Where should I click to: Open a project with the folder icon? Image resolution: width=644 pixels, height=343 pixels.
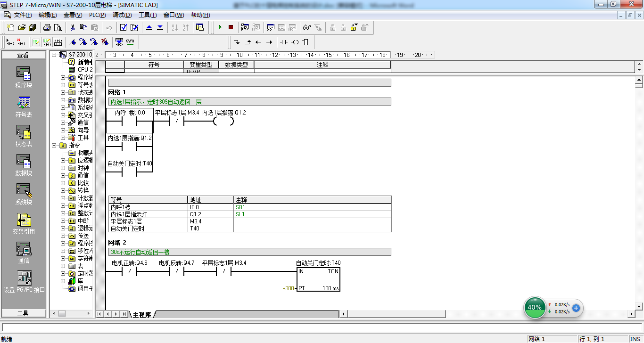coord(22,27)
